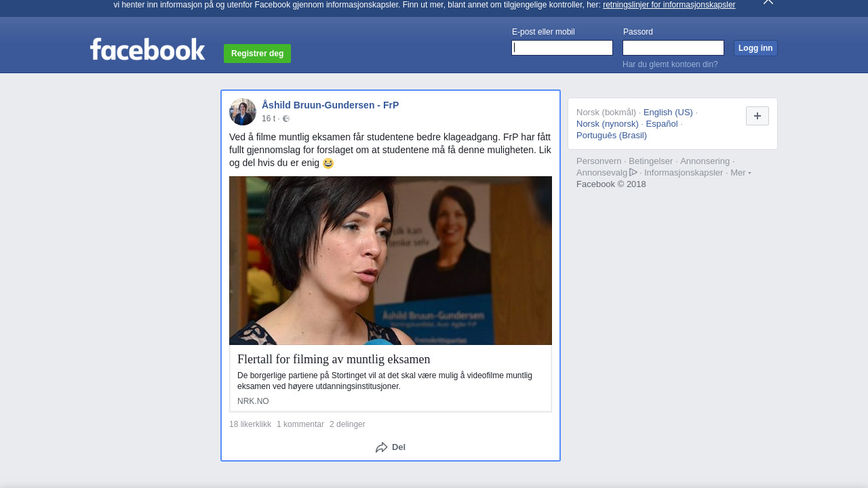Image resolution: width=868 pixels, height=488 pixels.
Task: Click the Logg inn button
Action: 755,48
